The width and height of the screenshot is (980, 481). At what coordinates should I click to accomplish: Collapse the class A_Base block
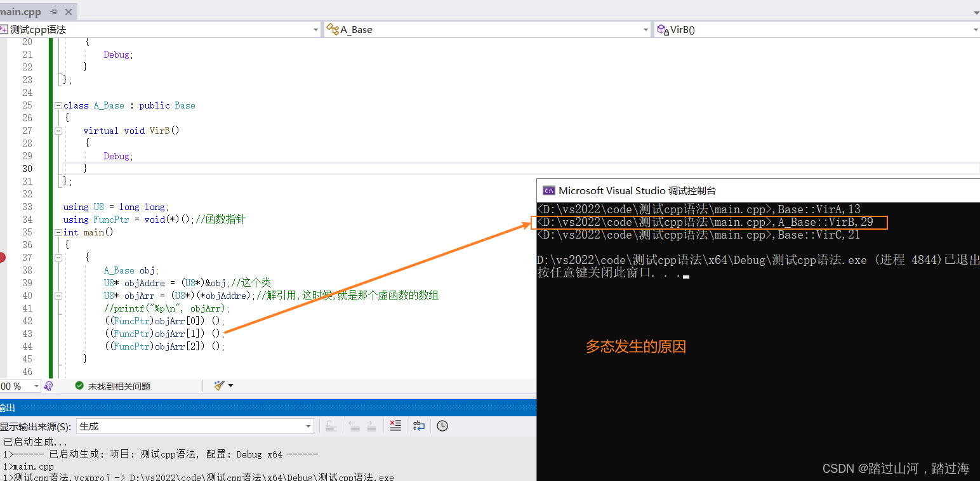pos(58,105)
